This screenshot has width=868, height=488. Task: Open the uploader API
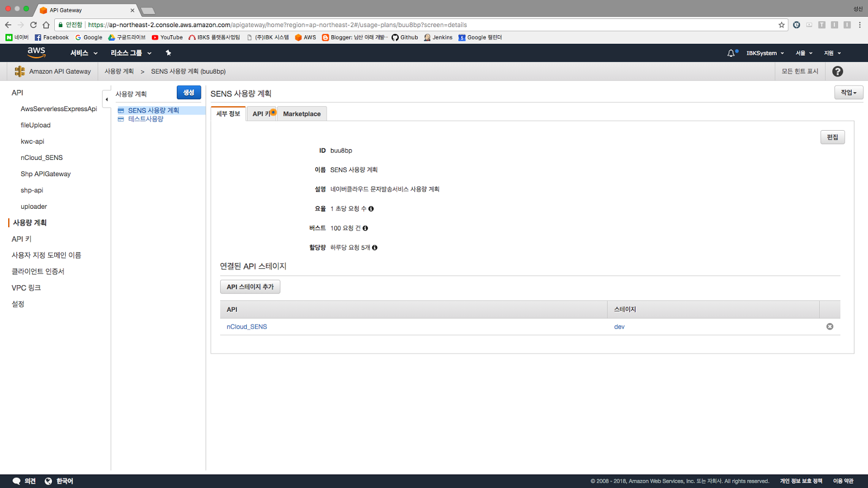click(x=34, y=207)
